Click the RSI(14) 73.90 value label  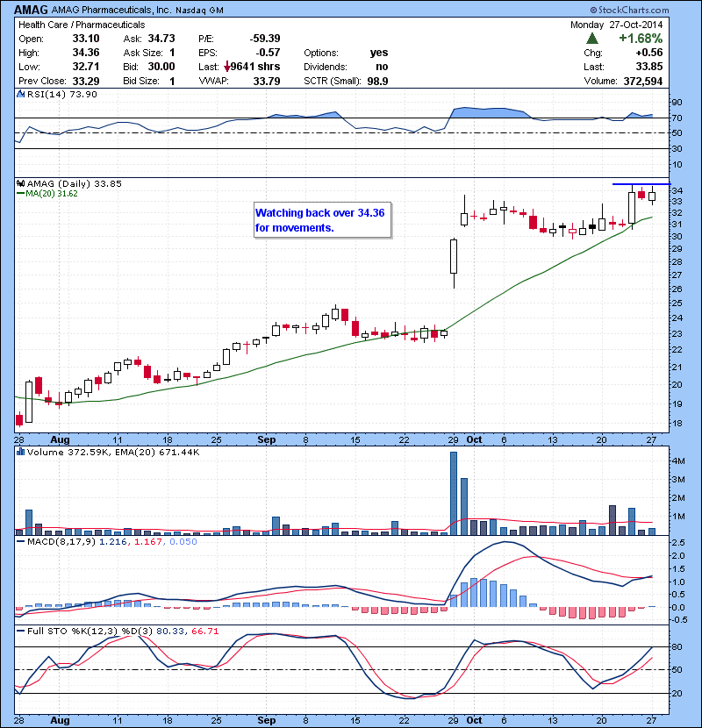[x=62, y=94]
